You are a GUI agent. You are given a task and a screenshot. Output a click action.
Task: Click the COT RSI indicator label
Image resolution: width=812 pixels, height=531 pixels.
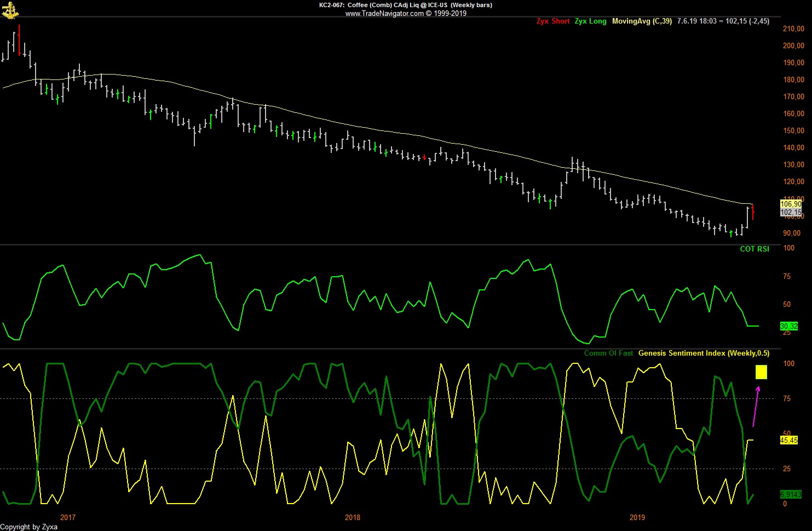coord(755,249)
